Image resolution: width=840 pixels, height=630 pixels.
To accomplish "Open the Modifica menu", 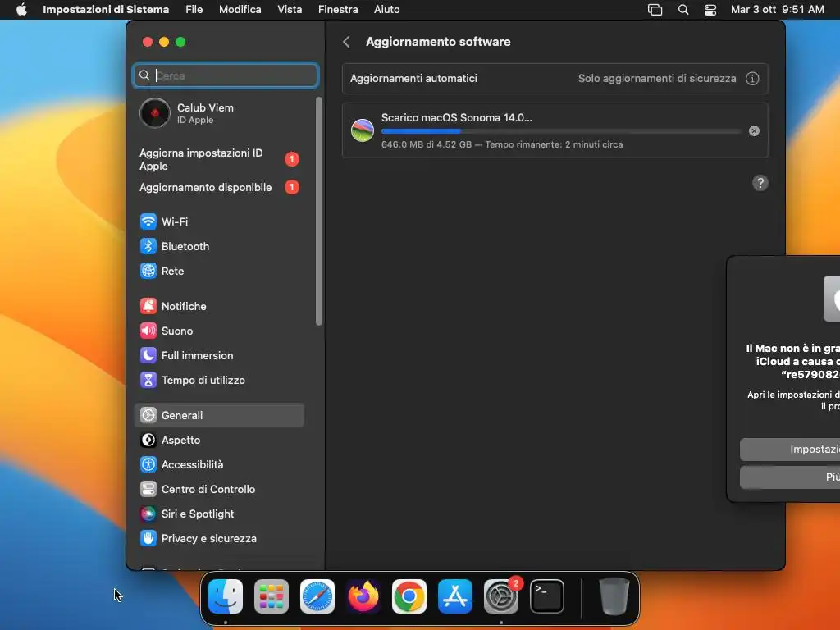I will point(240,10).
